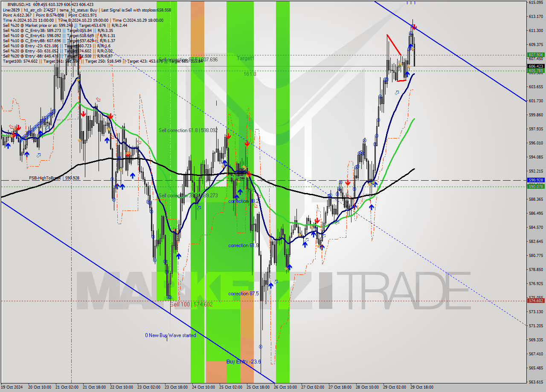Click the current price tag 606.423
Viewport: 546px width, 392px height.
click(536, 66)
